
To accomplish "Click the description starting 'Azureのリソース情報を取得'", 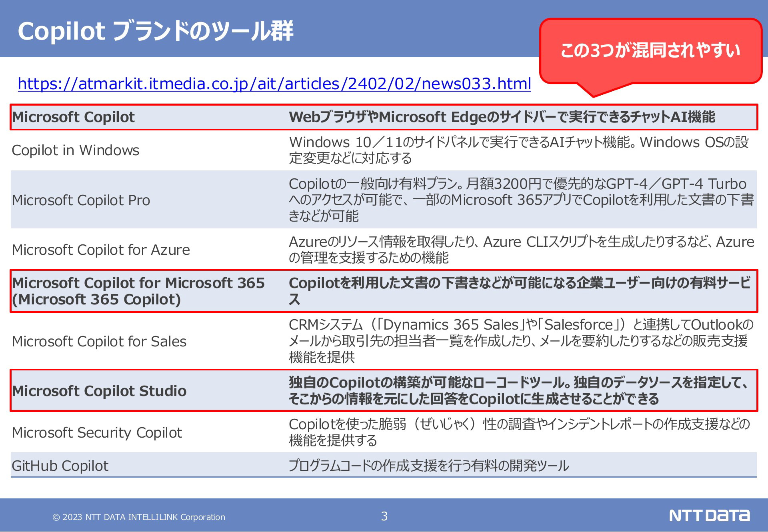I will click(521, 250).
